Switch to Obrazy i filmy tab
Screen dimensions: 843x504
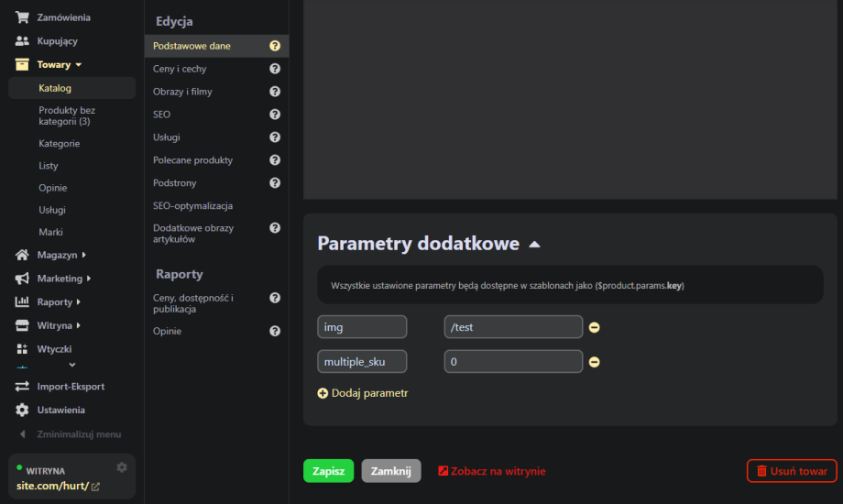click(x=182, y=92)
